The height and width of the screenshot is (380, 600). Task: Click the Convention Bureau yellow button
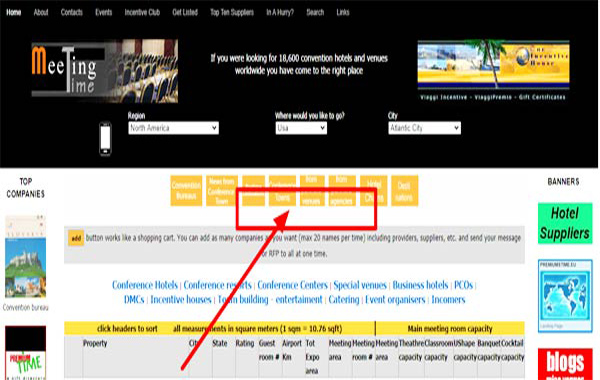(x=186, y=191)
